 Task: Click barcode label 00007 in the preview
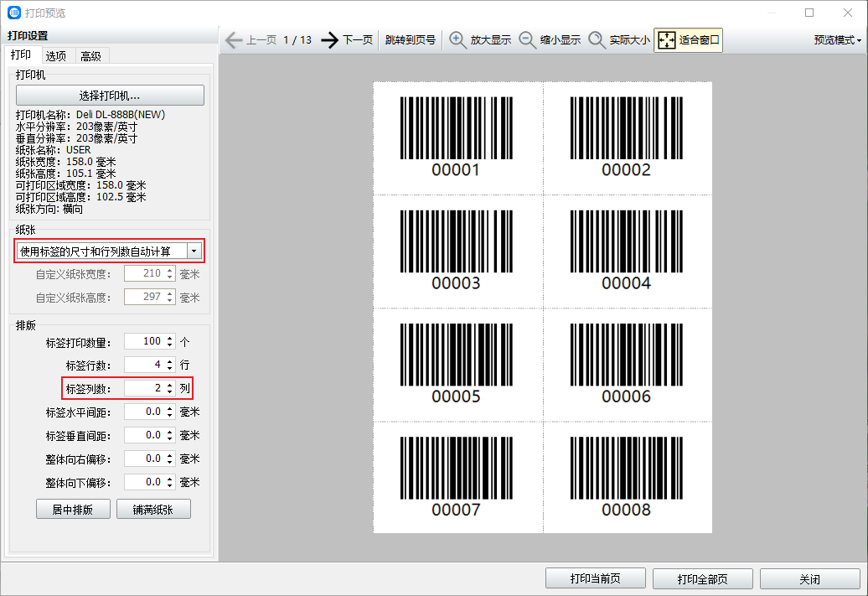click(x=457, y=477)
